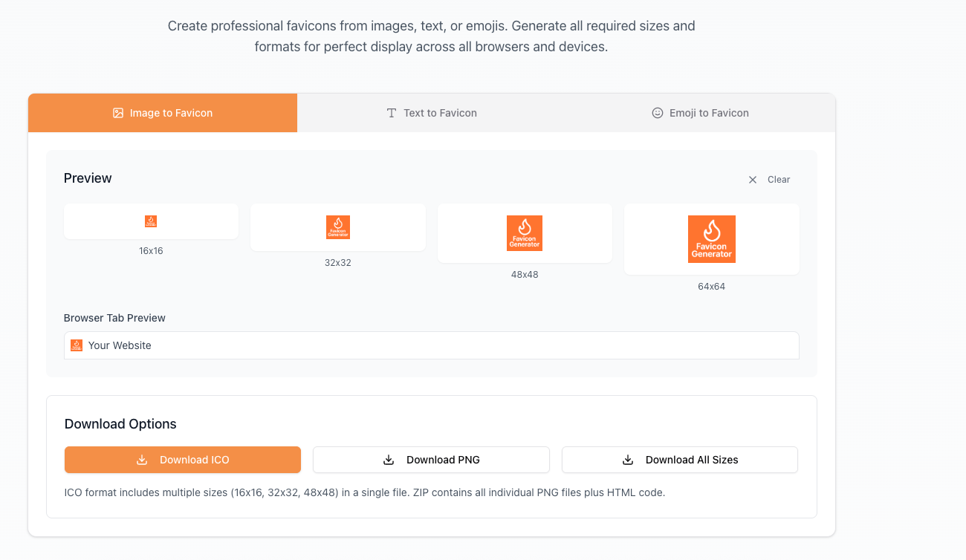Click the download arrow icon on Download ICO
Image resolution: width=966 pixels, height=560 pixels.
coord(142,460)
